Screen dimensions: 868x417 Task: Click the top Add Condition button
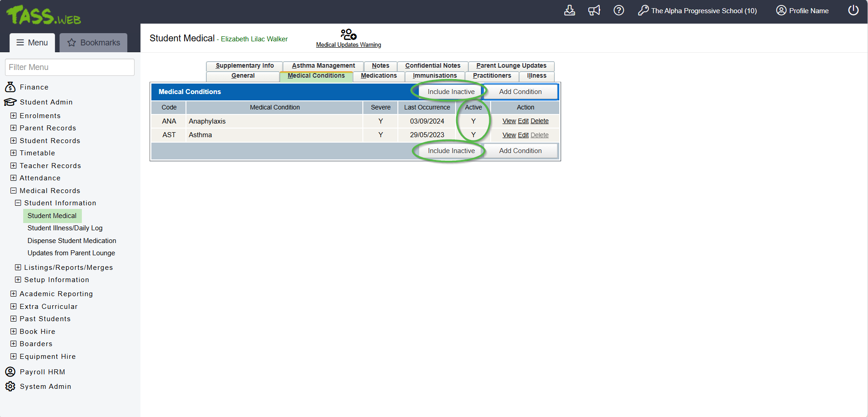tap(520, 92)
